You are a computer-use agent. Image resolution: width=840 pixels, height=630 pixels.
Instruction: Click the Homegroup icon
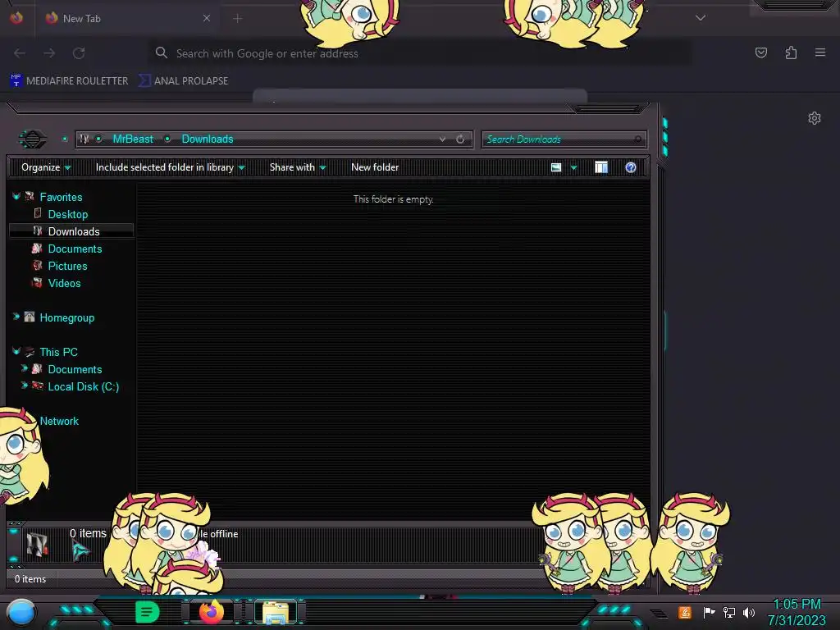30,317
